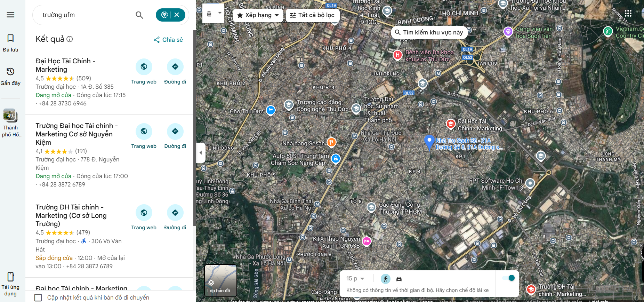The height and width of the screenshot is (302, 644).
Task: Open the Cơ sở Long Trường result title
Action: click(x=71, y=215)
